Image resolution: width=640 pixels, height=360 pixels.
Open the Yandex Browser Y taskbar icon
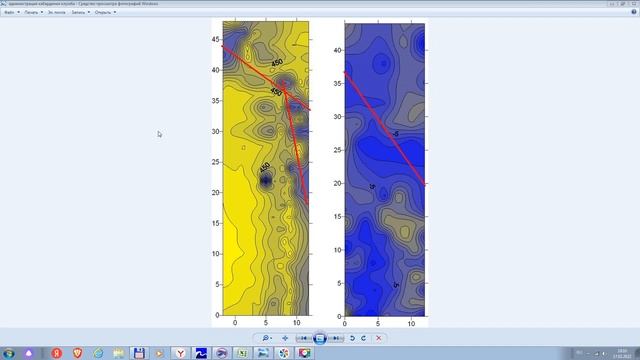pos(180,353)
